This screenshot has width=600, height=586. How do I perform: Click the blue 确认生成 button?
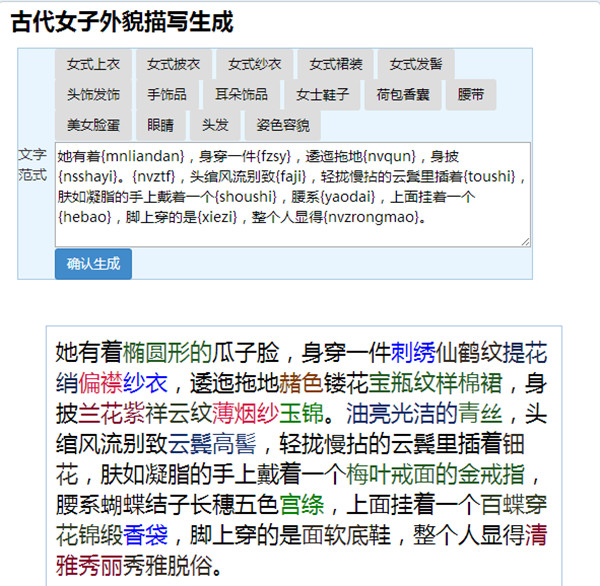pos(93,264)
